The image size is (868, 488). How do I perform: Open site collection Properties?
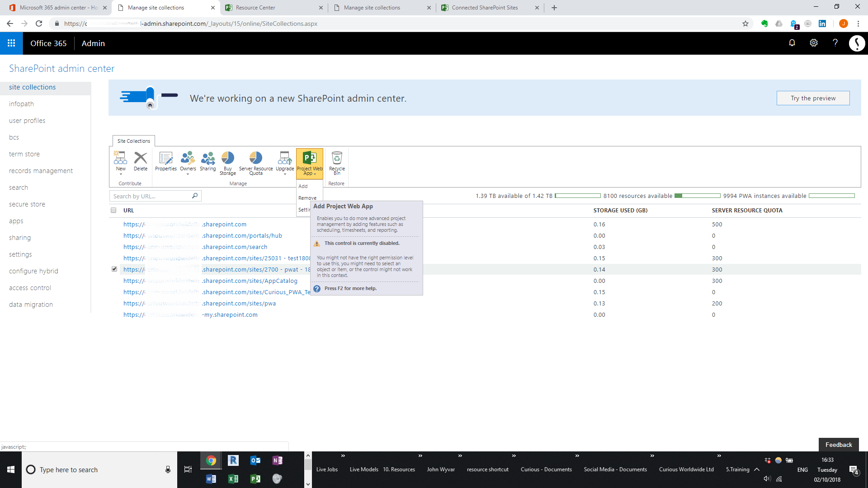click(166, 161)
